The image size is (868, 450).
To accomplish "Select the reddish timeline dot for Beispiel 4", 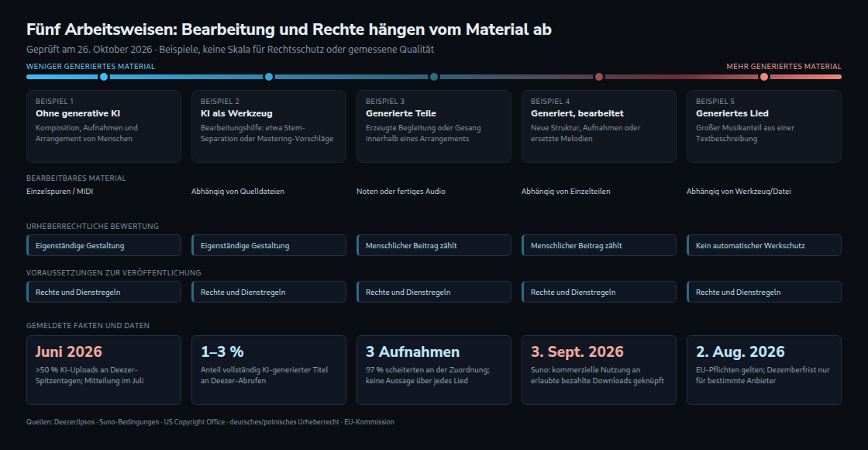I will click(x=599, y=77).
